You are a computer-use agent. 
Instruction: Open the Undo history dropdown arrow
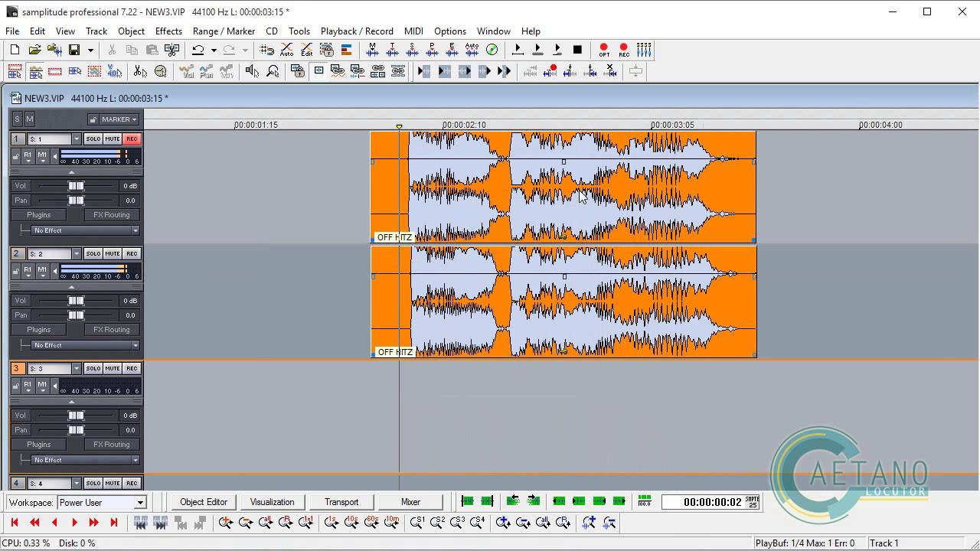pyautogui.click(x=213, y=50)
